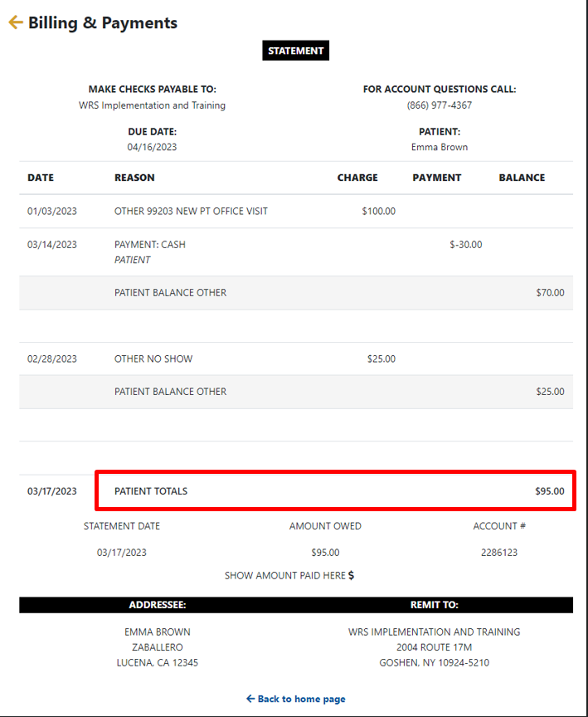Viewport: 588px width, 717px height.
Task: Click the Back to home page link
Action: click(x=296, y=699)
